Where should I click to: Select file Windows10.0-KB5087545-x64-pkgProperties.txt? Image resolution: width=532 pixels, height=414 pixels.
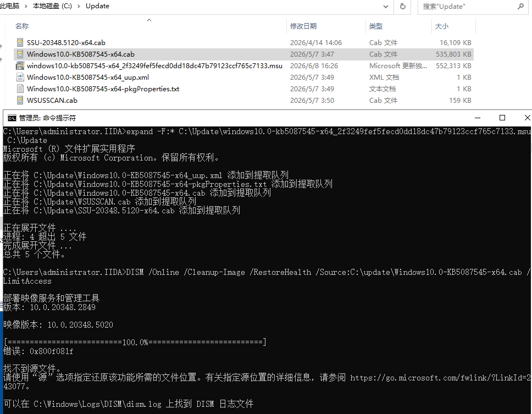[x=103, y=89]
